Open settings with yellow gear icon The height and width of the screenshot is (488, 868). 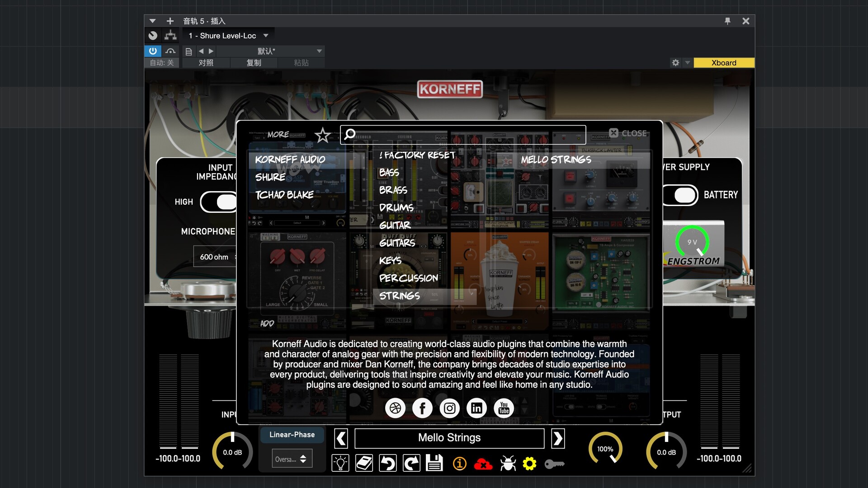[x=529, y=464]
